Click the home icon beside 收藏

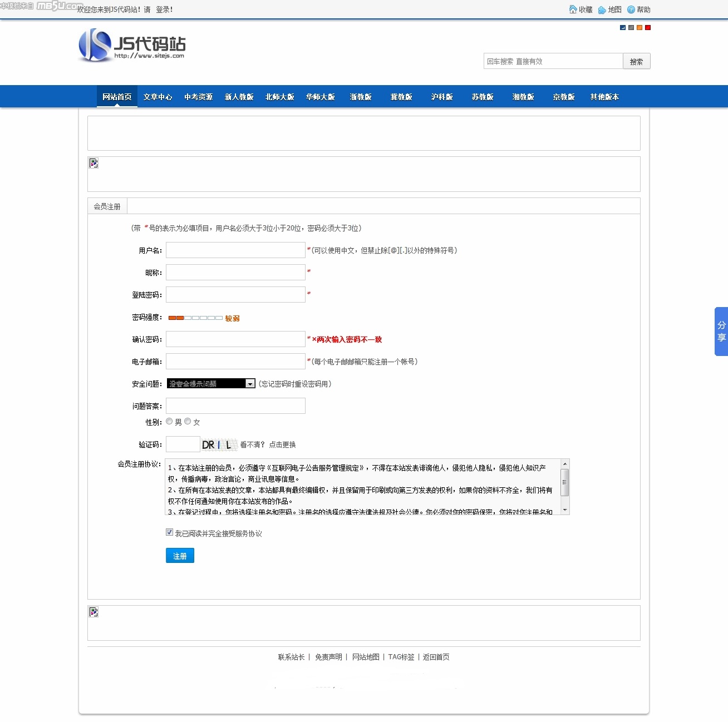coord(573,9)
